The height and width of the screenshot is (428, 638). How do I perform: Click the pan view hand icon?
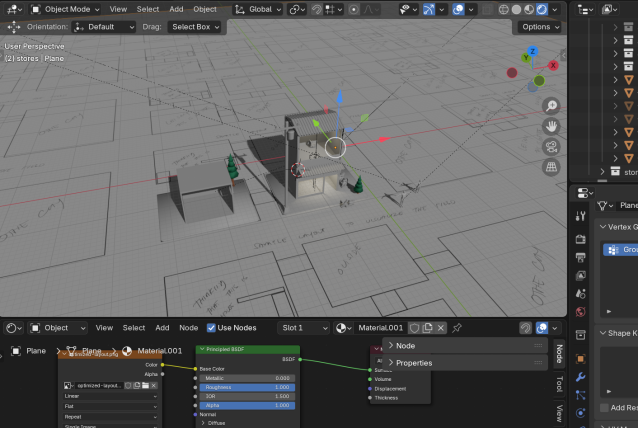[x=551, y=127]
